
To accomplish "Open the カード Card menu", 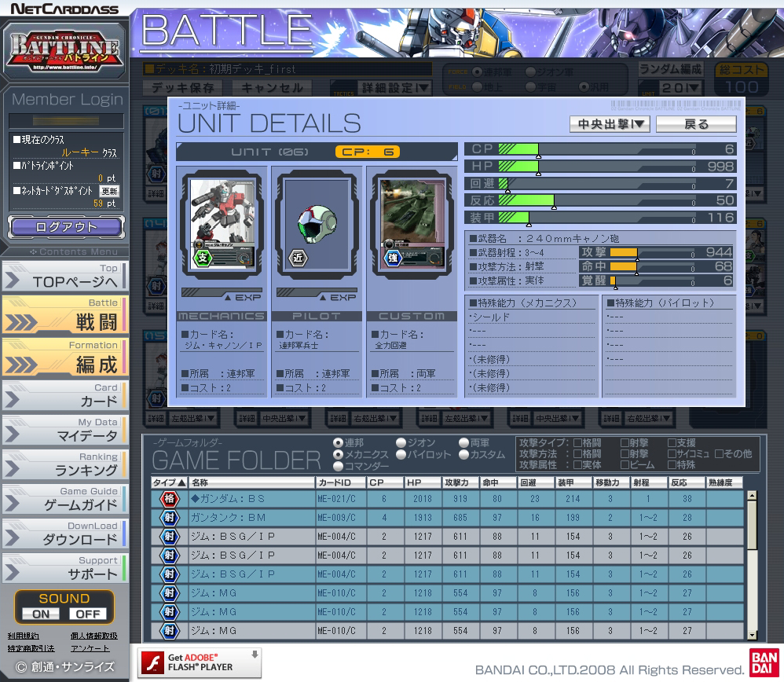I will [x=65, y=395].
